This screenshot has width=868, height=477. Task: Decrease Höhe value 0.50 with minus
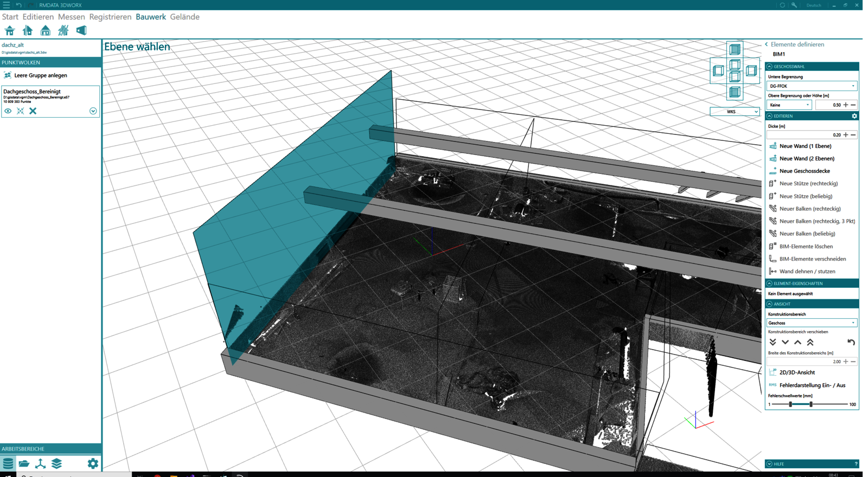pos(853,105)
